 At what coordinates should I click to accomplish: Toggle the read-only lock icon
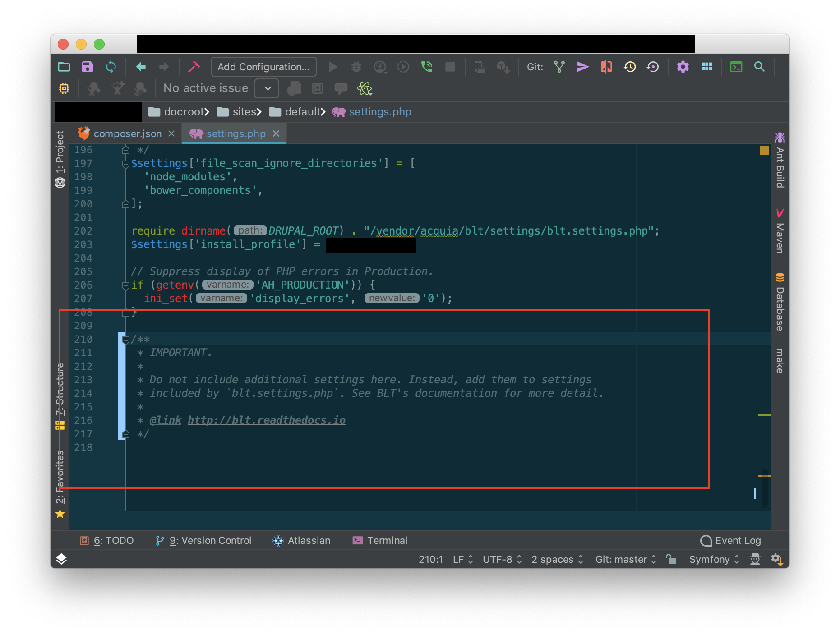click(x=671, y=559)
